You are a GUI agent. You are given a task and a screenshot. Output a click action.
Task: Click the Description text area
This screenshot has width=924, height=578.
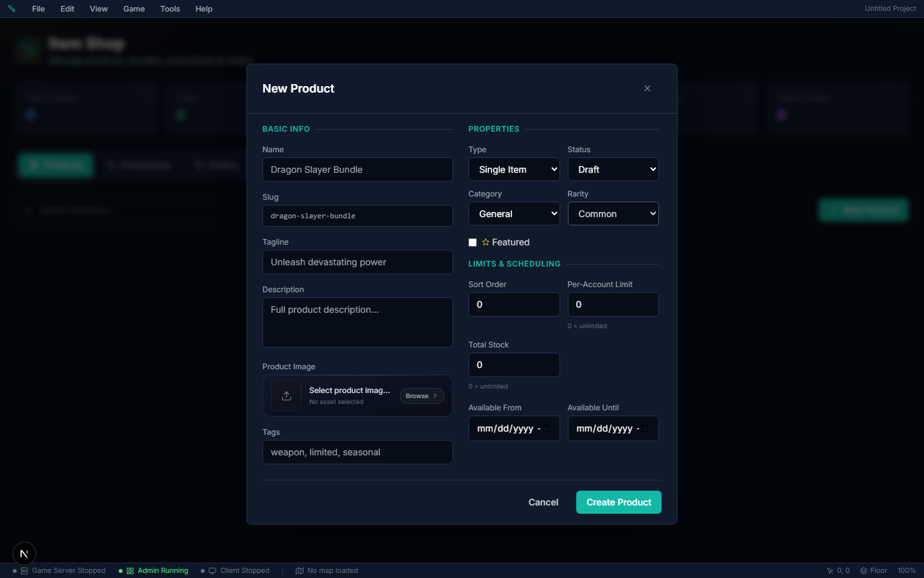pyautogui.click(x=357, y=322)
